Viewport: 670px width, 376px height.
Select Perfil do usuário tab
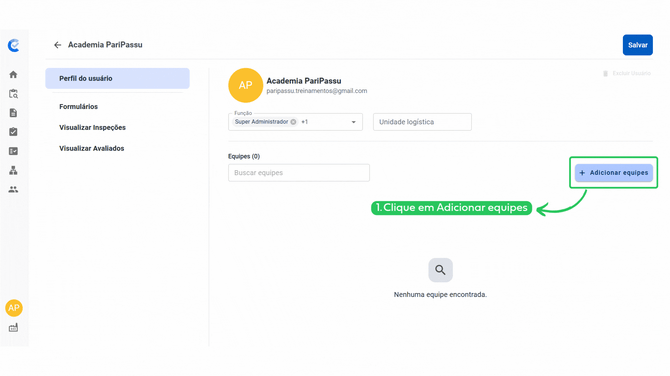tap(118, 79)
